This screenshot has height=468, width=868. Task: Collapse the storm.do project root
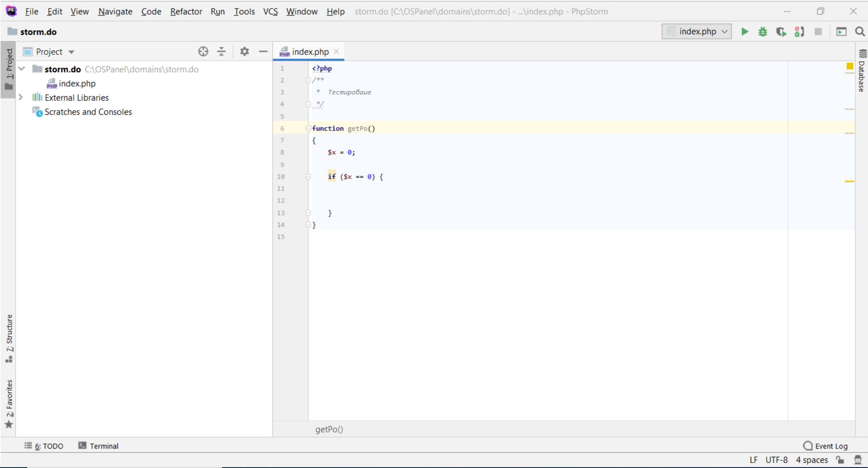point(22,69)
